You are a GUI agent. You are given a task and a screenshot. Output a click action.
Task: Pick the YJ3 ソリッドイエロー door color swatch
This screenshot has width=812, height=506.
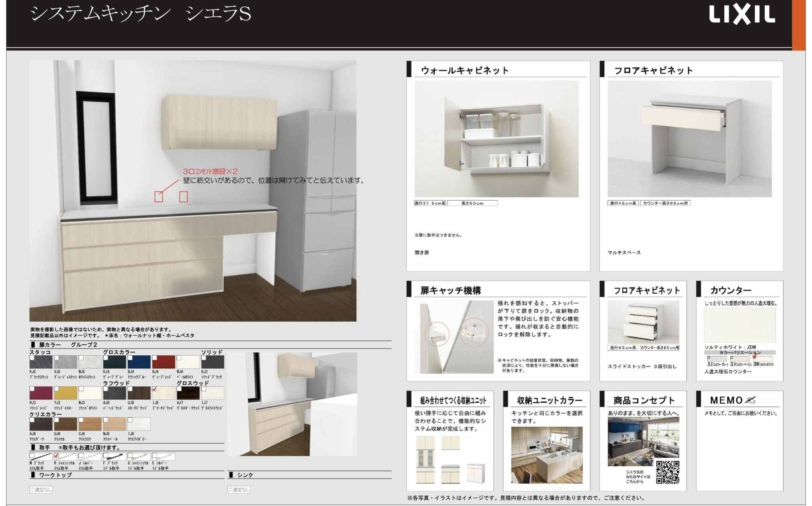65,393
